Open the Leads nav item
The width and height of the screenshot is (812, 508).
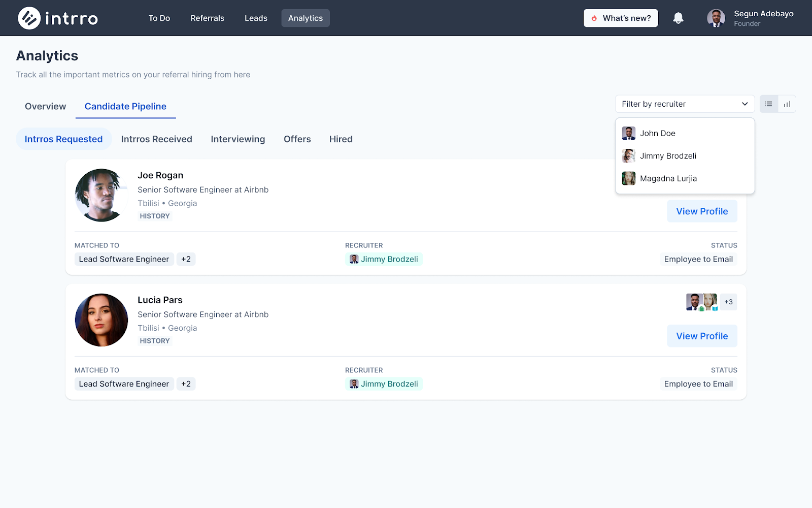coord(256,18)
